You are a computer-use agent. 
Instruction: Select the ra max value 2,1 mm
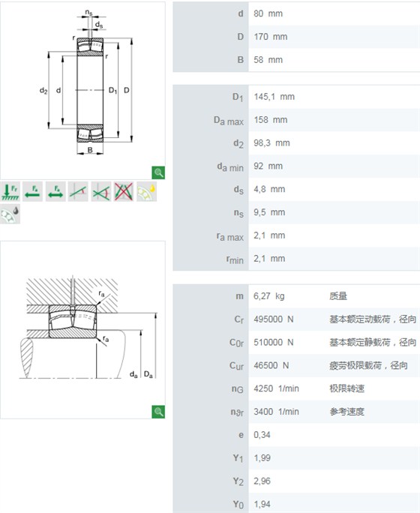point(269,235)
